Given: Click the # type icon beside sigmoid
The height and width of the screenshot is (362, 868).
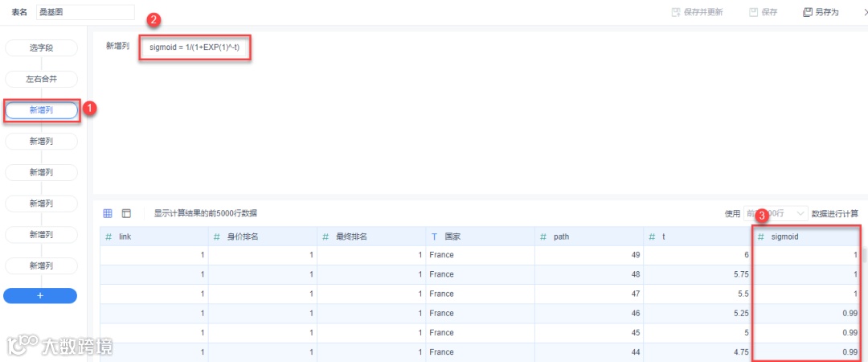Looking at the screenshot, I should point(761,237).
